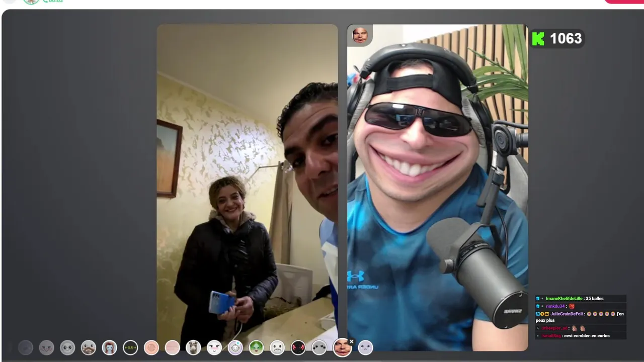
Task: Click the 1063 viewer count
Action: point(566,39)
